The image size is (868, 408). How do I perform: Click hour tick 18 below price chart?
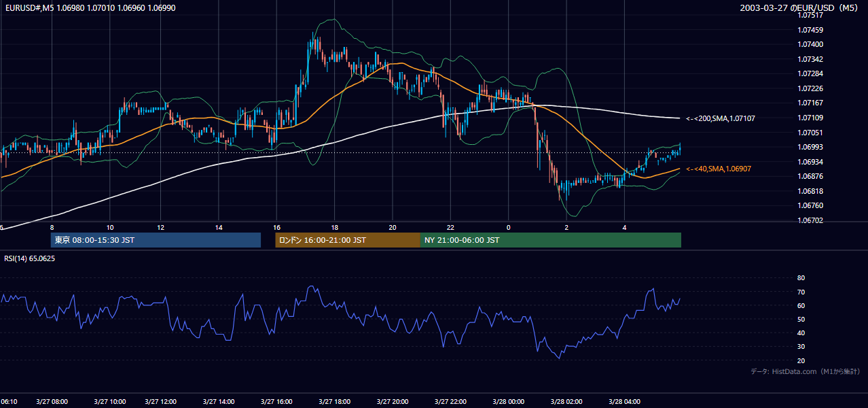(x=334, y=227)
